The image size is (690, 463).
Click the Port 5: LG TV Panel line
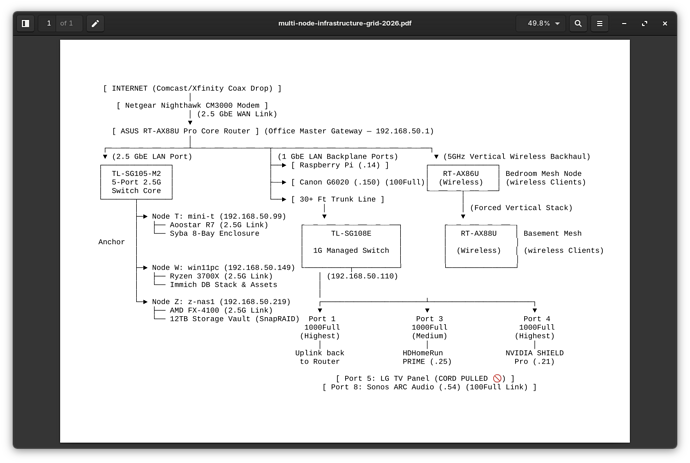[x=425, y=378]
